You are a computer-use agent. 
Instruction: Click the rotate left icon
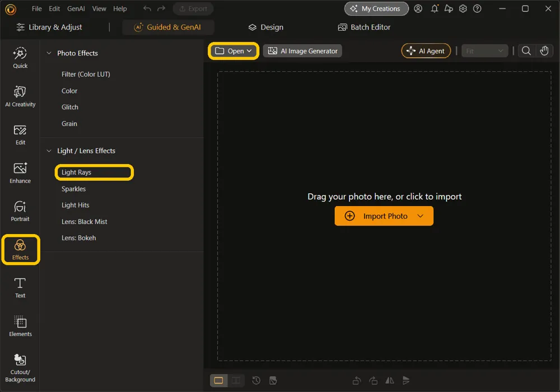(356, 381)
